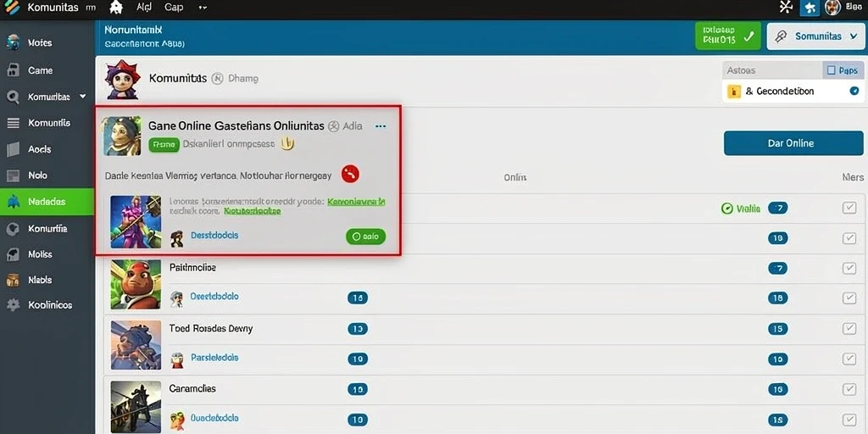
Task: Open user avatar in top right corner
Action: coord(832,7)
